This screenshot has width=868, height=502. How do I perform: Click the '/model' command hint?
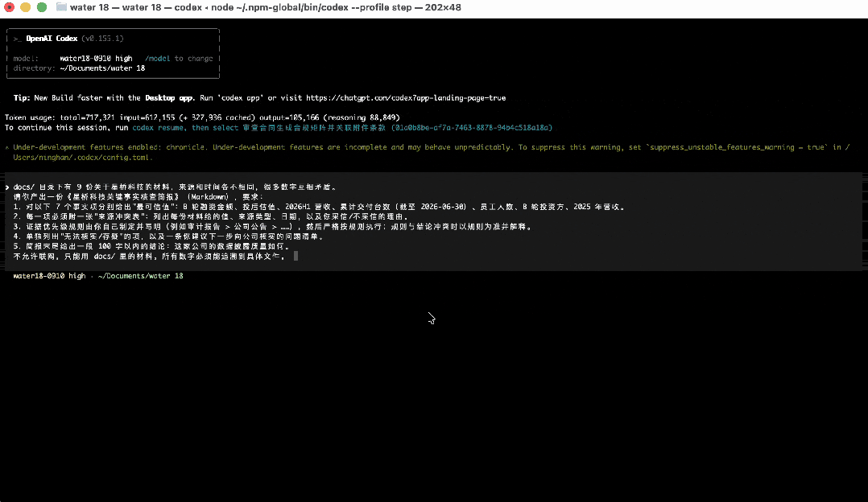pyautogui.click(x=158, y=59)
